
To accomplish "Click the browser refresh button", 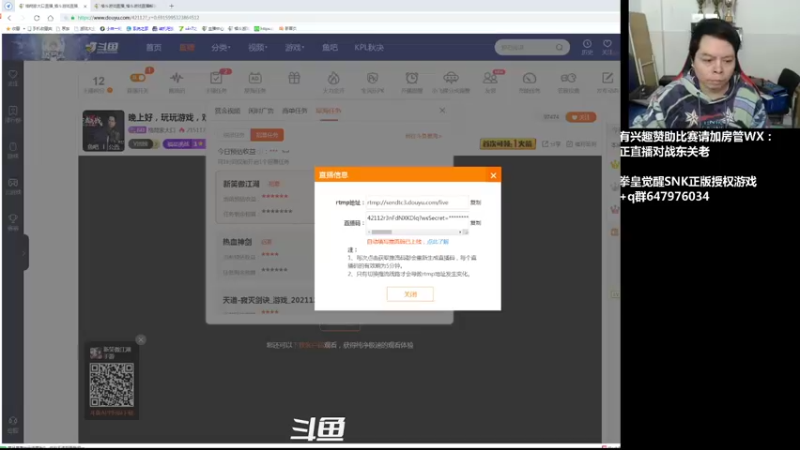I will [x=37, y=18].
